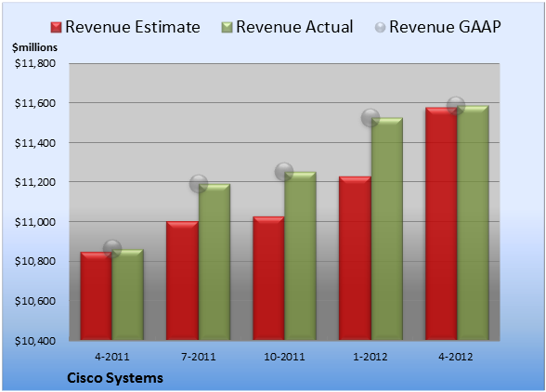Click the GAAP sphere marker above 7-2011
Screen dimensions: 546x392
(199, 184)
